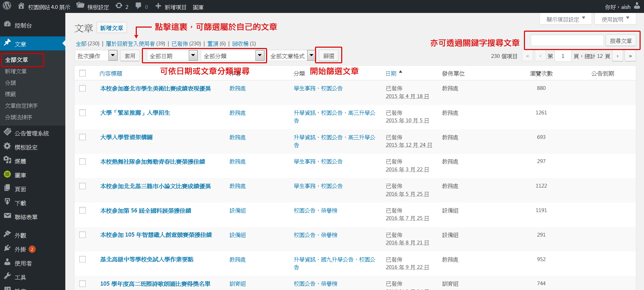Image resolution: width=644 pixels, height=290 pixels.
Task: Check the box for 大學「繁星推薦」入學招生
Action: 82,113
